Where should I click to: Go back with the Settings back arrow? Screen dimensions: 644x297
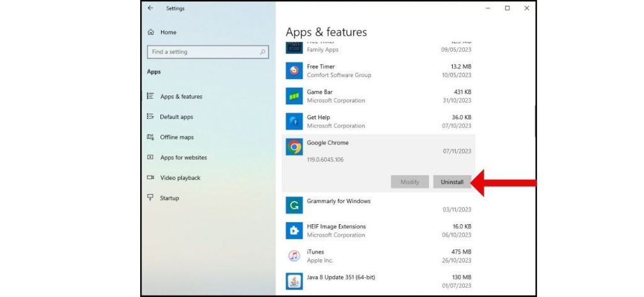pyautogui.click(x=150, y=8)
